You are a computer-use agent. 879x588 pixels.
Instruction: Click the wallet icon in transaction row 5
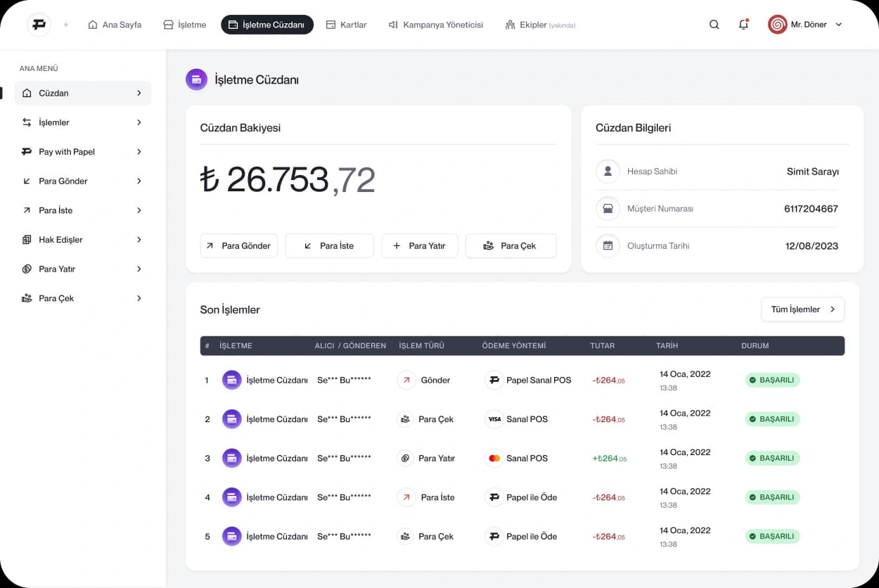[x=231, y=537]
